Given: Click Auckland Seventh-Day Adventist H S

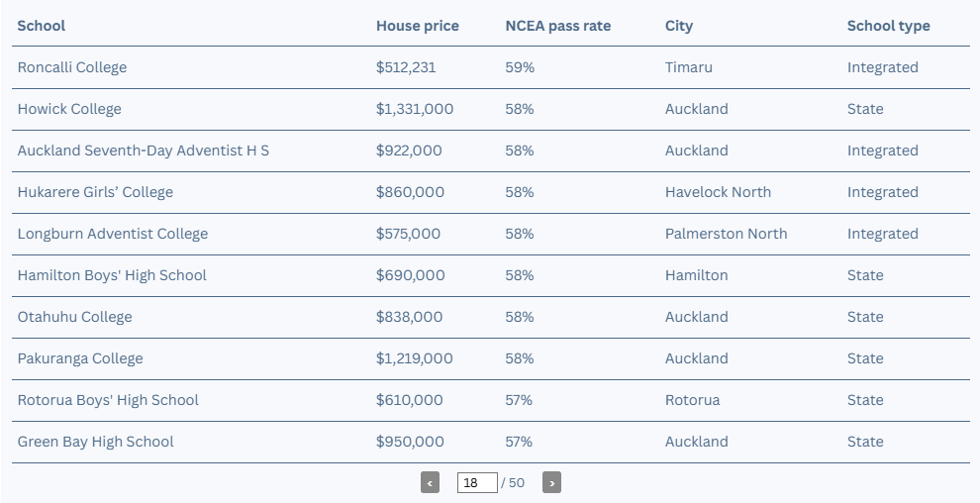Looking at the screenshot, I should 144,151.
